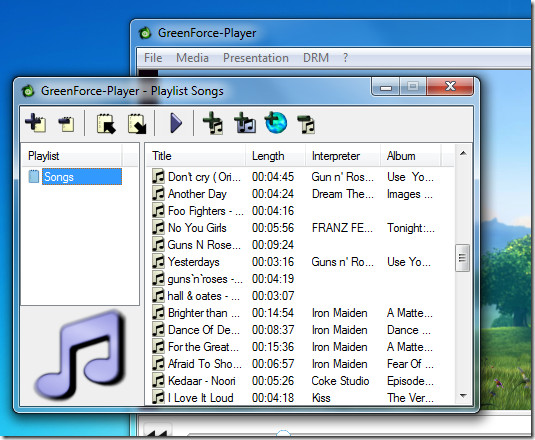
Task: Select song "For the Great..."
Action: point(203,347)
